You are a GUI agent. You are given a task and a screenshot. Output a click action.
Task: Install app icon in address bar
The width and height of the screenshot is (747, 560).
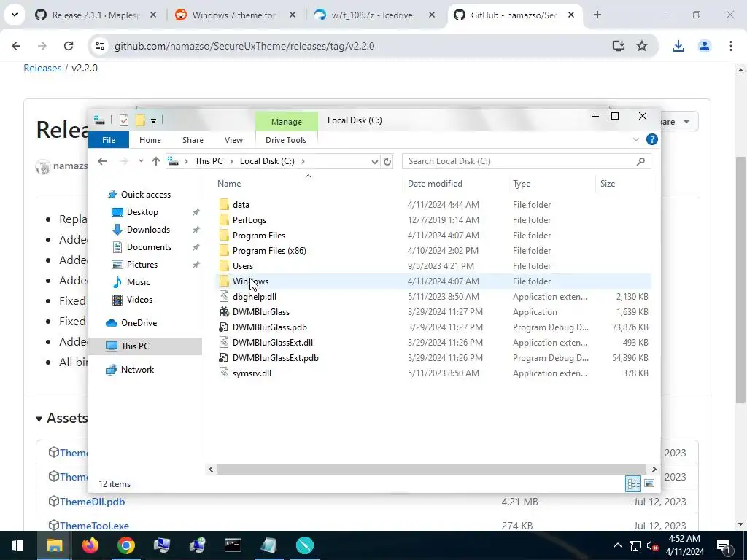pos(618,46)
